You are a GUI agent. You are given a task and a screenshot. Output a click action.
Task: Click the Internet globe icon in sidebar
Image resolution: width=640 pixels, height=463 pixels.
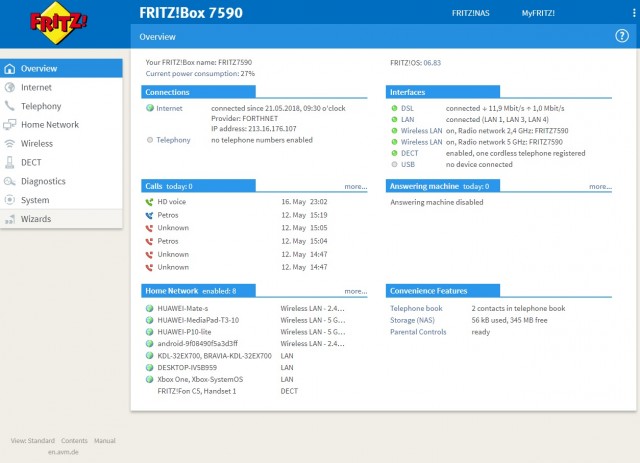(x=10, y=87)
